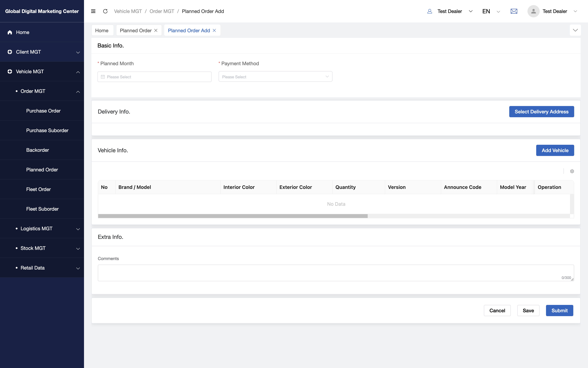Open Fleet Suborder in sidebar
Viewport: 588px width, 368px height.
[x=42, y=209]
